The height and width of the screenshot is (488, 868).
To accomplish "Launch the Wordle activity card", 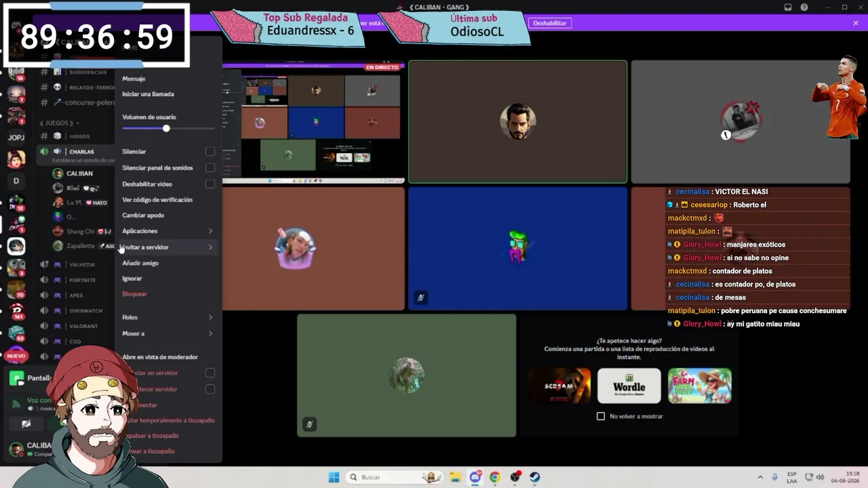I will pos(629,386).
